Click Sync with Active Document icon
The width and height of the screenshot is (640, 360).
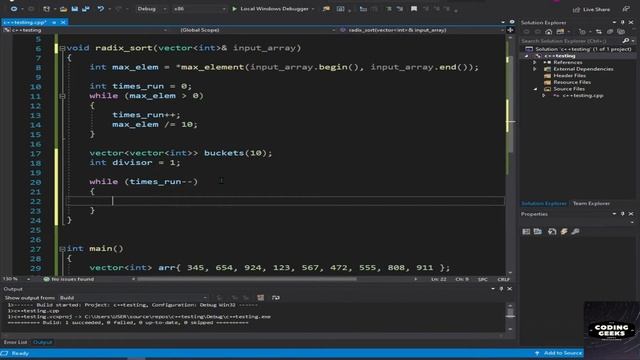(598, 31)
